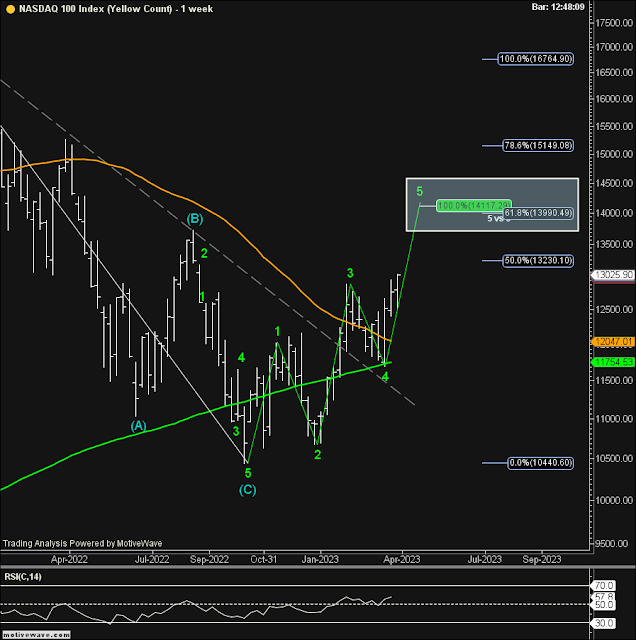Select the 78.6%(15149.08) retracement label
636x640 pixels.
538,145
